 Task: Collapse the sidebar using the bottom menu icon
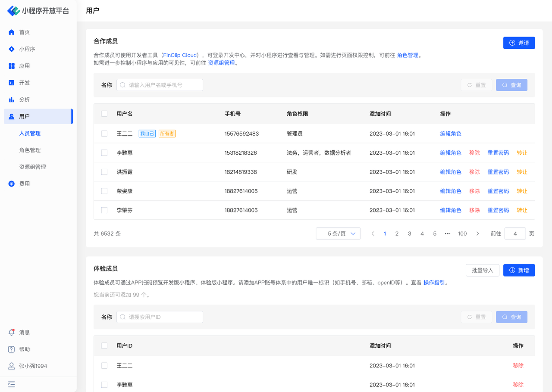pos(12,384)
